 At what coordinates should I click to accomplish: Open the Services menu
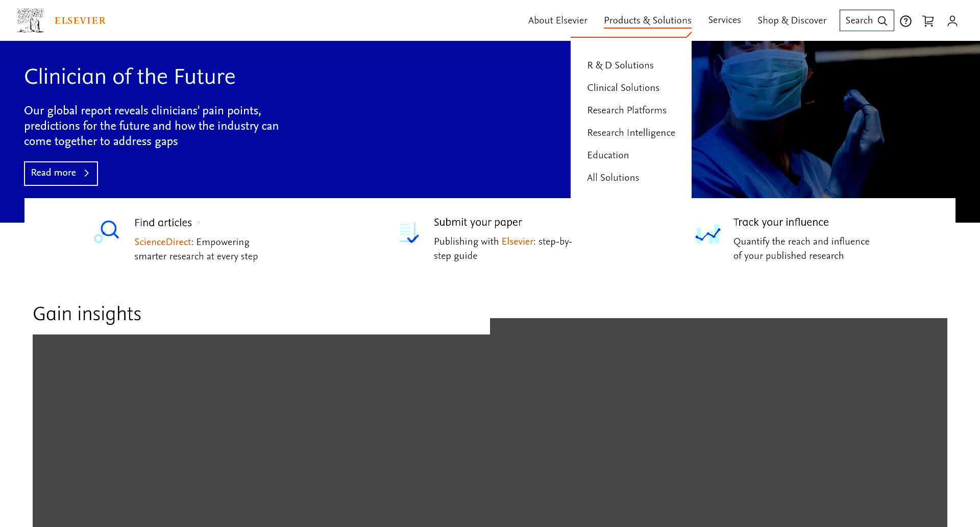pos(724,20)
